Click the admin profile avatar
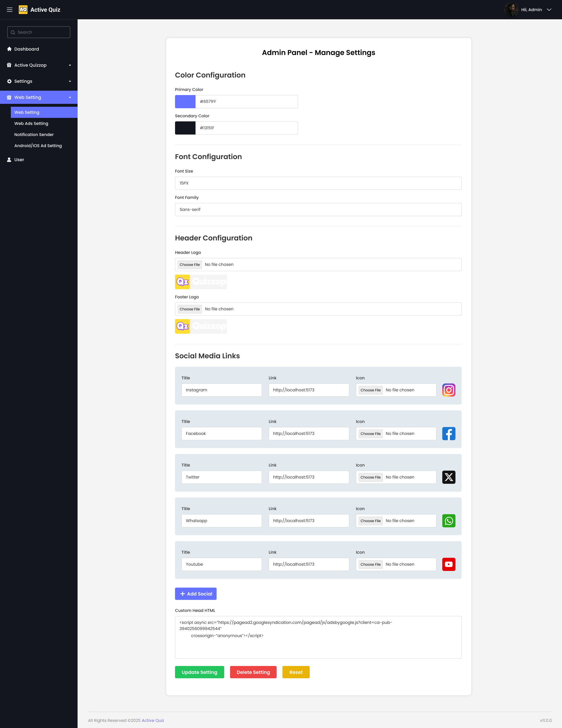562x728 pixels. point(511,10)
